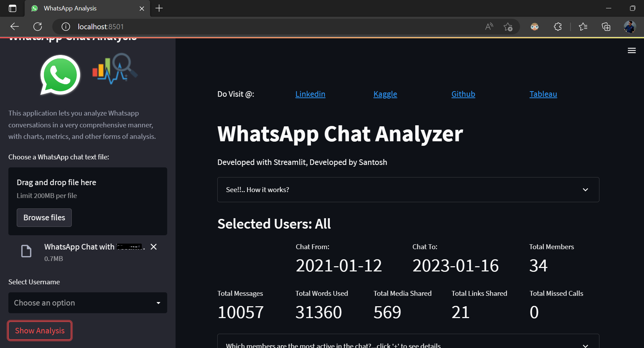Remove the uploaded WhatsApp chat file
The image size is (644, 348).
click(x=154, y=247)
